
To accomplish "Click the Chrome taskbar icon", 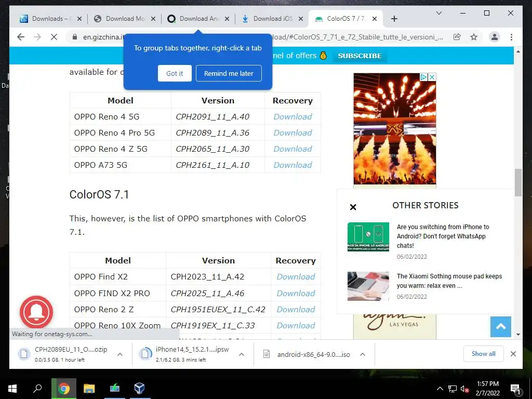I will tap(64, 389).
